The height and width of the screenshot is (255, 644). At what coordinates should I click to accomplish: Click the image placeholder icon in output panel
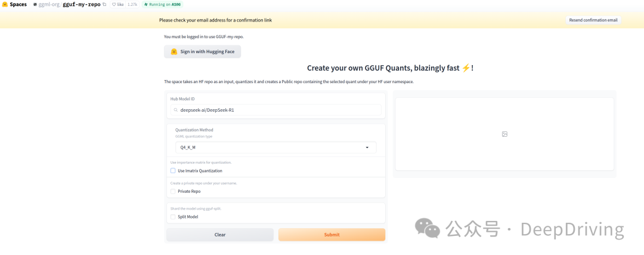[x=504, y=134]
